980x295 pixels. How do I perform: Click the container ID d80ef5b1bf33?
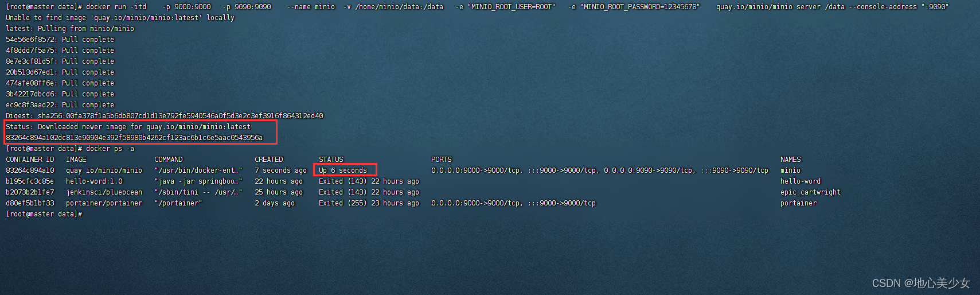[30, 203]
